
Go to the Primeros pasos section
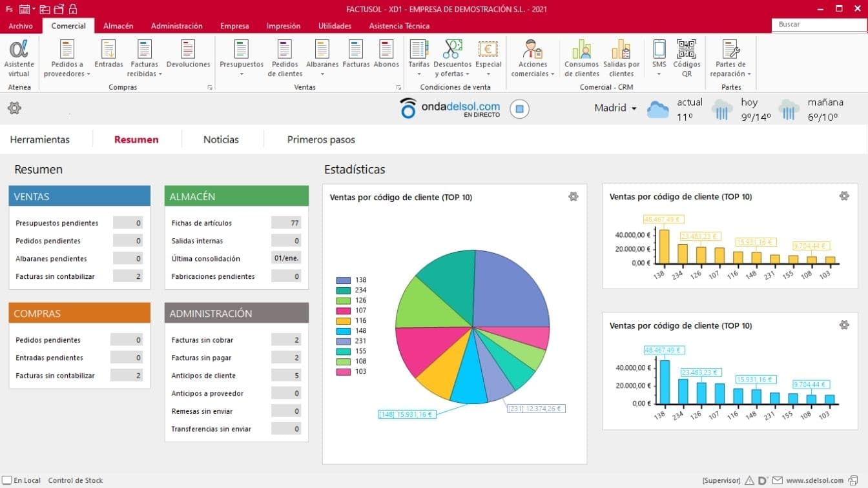321,139
